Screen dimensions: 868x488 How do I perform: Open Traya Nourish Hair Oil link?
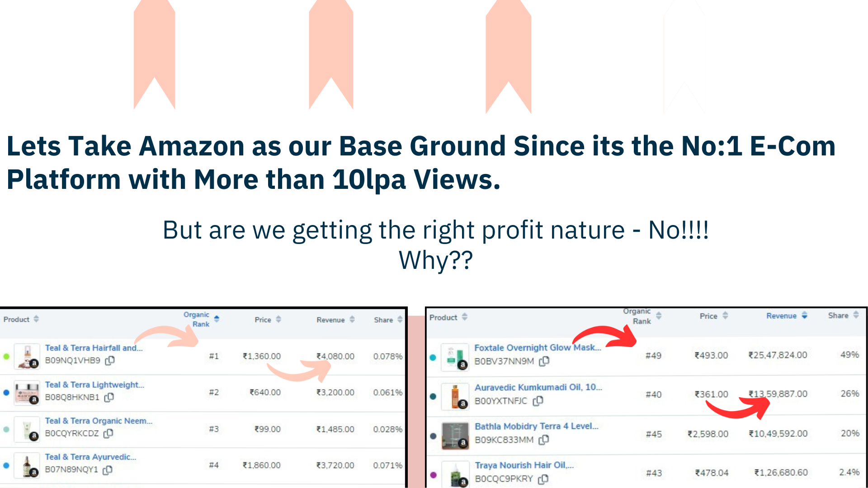[x=524, y=465]
